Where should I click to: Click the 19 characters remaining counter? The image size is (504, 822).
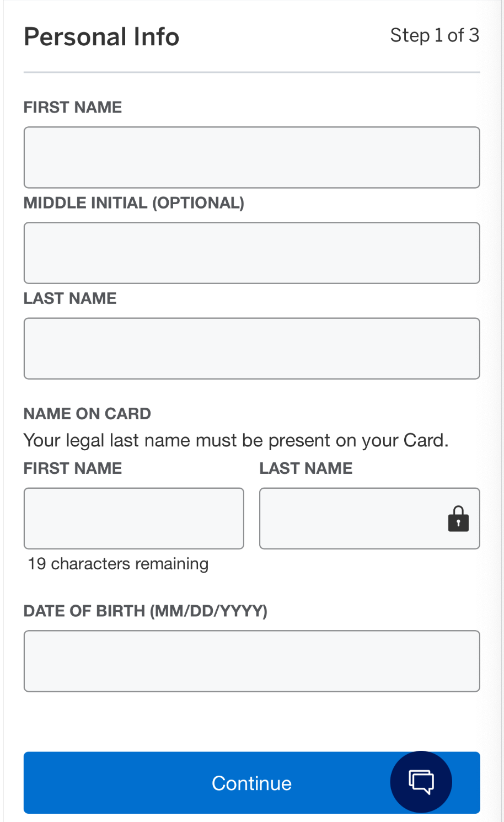[118, 564]
